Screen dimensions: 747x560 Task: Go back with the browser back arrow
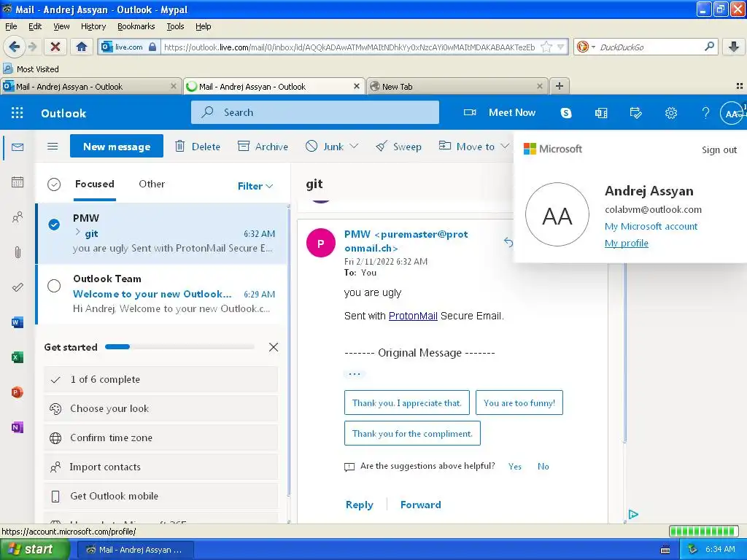tap(14, 47)
